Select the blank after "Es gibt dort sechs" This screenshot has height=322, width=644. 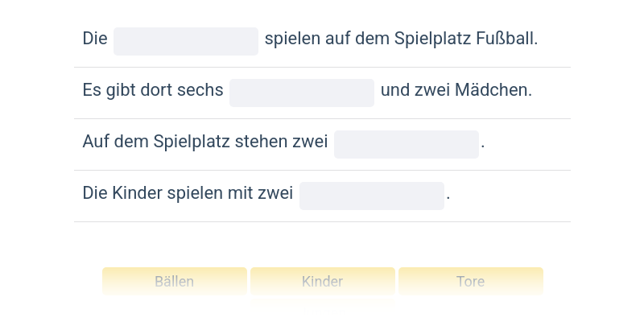[x=302, y=93]
